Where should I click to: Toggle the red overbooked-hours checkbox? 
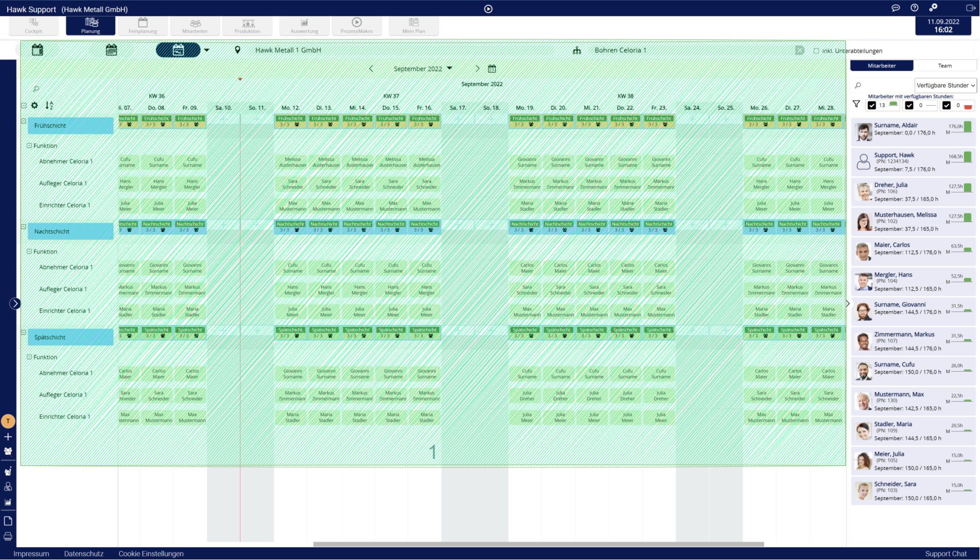pyautogui.click(x=947, y=105)
